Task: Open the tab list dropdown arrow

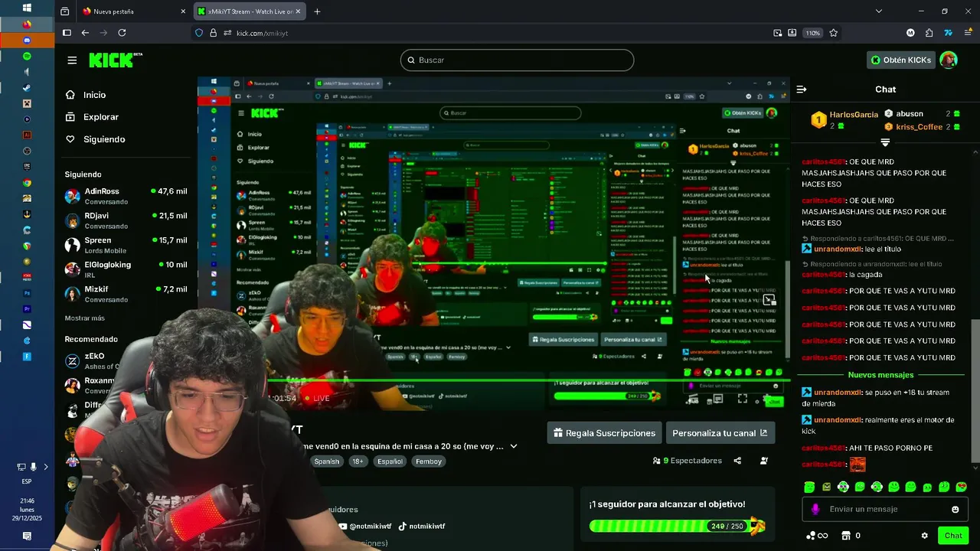Action: click(878, 11)
